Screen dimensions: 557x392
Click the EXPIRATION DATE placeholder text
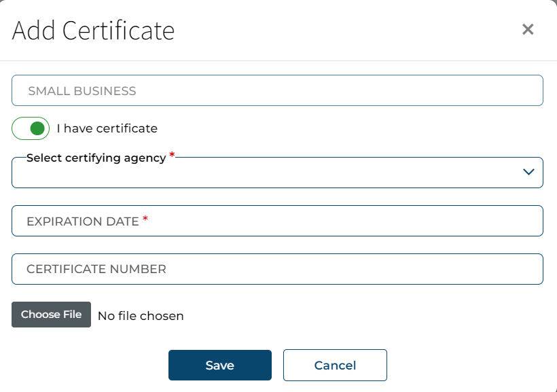coord(82,221)
